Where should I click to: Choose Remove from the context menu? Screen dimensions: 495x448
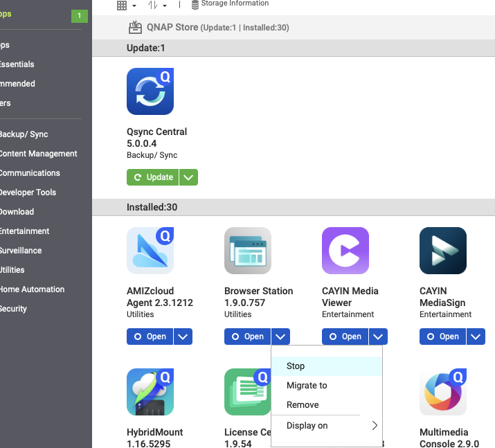[303, 405]
